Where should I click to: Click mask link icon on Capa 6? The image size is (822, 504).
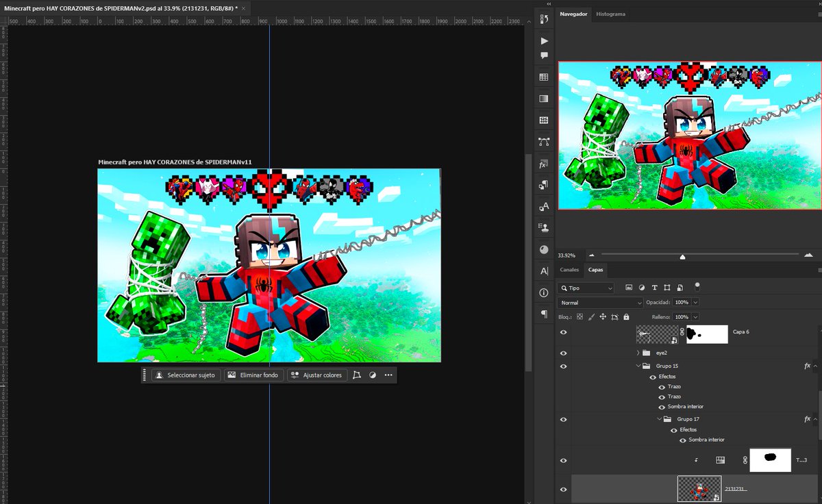point(682,331)
